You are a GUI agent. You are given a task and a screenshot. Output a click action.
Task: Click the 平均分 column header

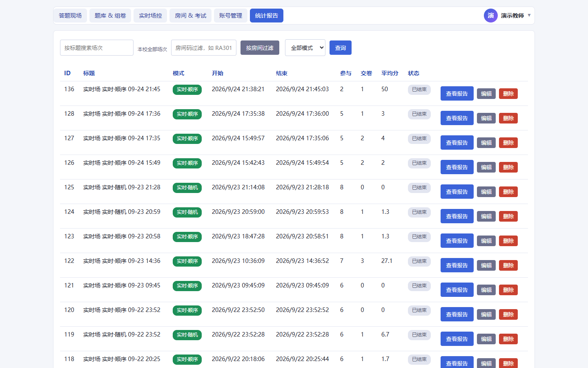tap(390, 73)
